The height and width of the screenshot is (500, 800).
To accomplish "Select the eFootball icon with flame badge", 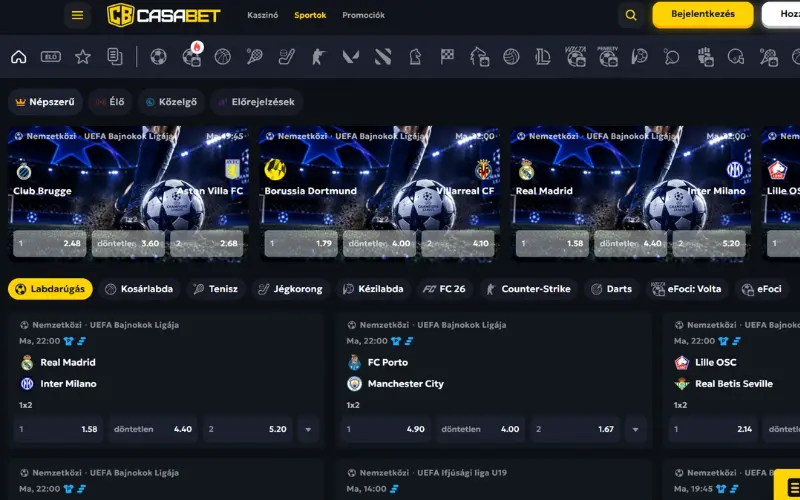I will click(x=192, y=55).
